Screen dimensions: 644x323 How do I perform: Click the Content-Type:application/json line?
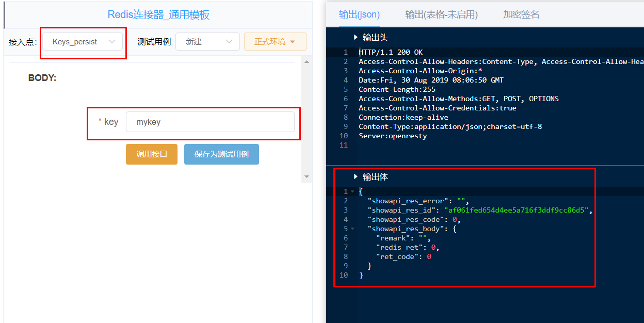pyautogui.click(x=450, y=126)
